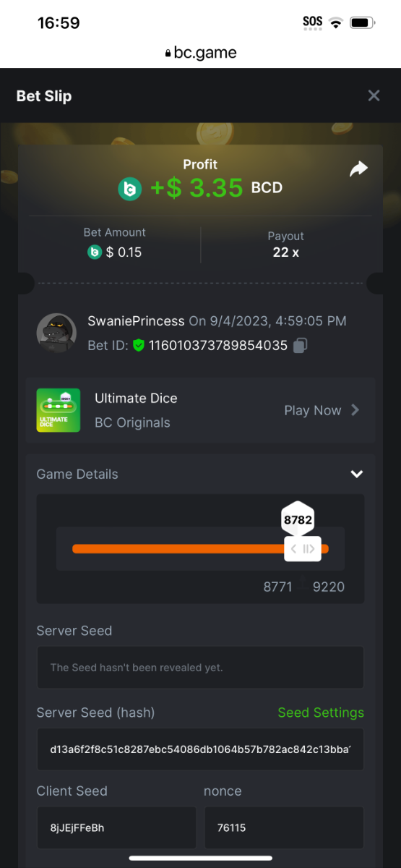Select the Server Seed hash field

point(200,749)
